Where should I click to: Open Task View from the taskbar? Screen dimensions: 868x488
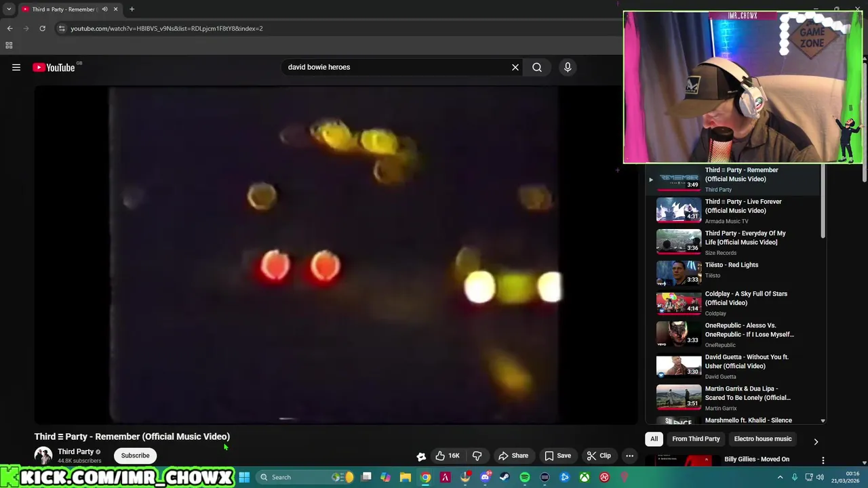366,477
